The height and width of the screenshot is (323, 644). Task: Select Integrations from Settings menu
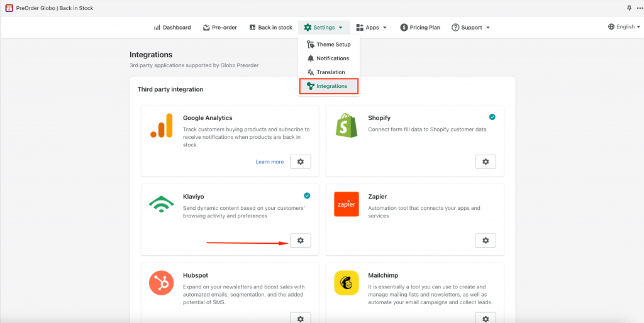click(328, 86)
